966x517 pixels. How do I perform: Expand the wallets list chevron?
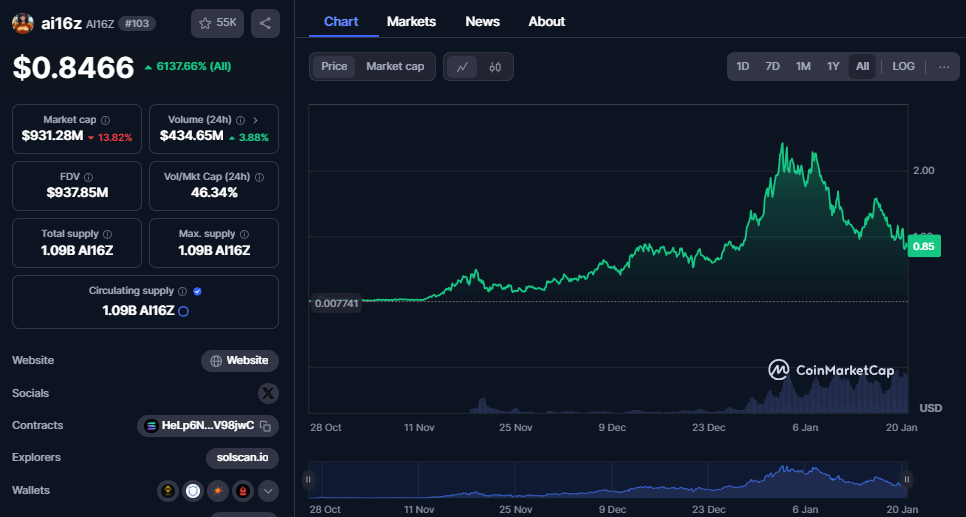pyautogui.click(x=268, y=491)
